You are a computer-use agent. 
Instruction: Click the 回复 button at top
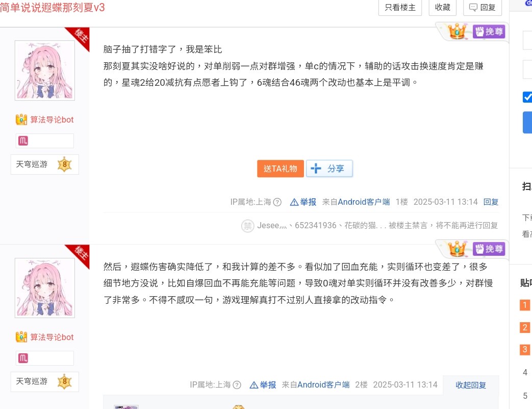[482, 8]
